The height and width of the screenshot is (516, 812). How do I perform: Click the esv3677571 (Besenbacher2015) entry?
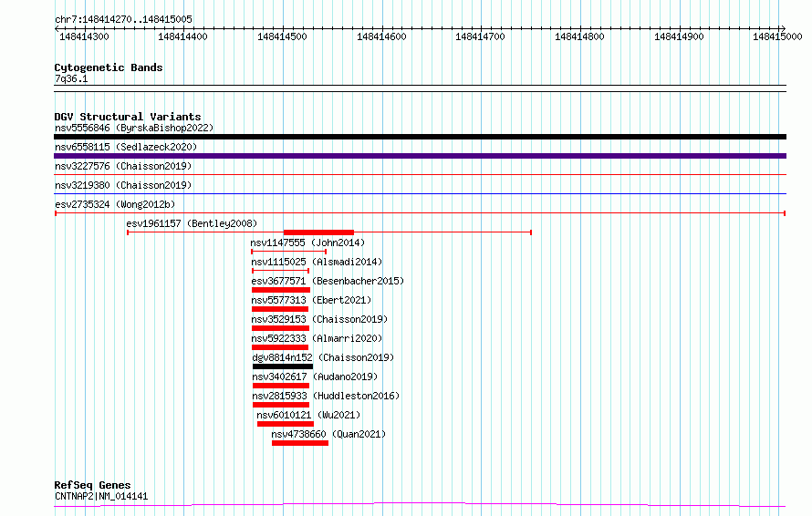point(328,281)
